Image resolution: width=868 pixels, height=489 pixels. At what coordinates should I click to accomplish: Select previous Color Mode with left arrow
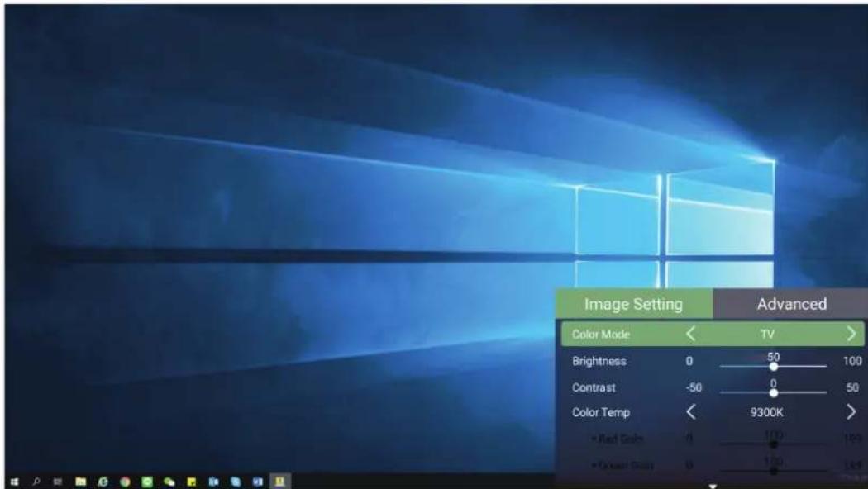[x=690, y=334]
